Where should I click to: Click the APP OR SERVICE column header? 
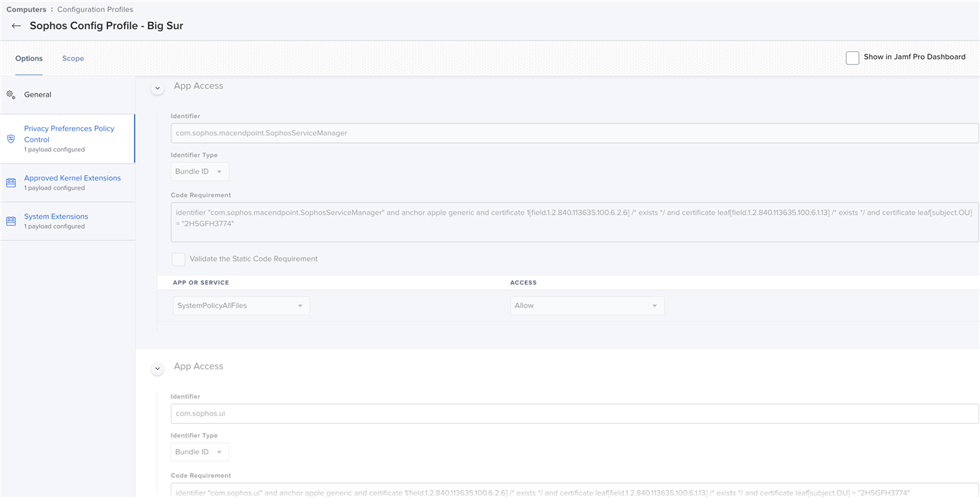tap(201, 283)
